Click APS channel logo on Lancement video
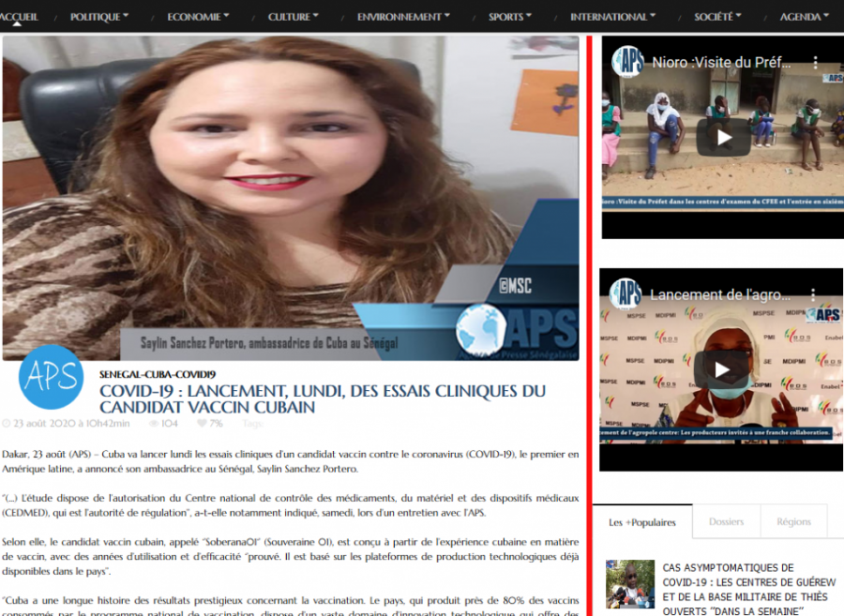Image resolution: width=844 pixels, height=616 pixels. pos(625,293)
